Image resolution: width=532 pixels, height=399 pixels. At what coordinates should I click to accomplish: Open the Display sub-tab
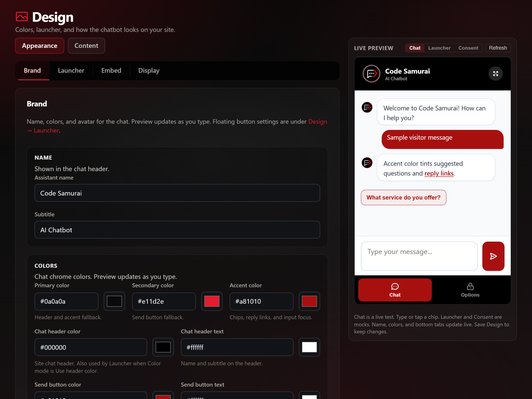(149, 70)
